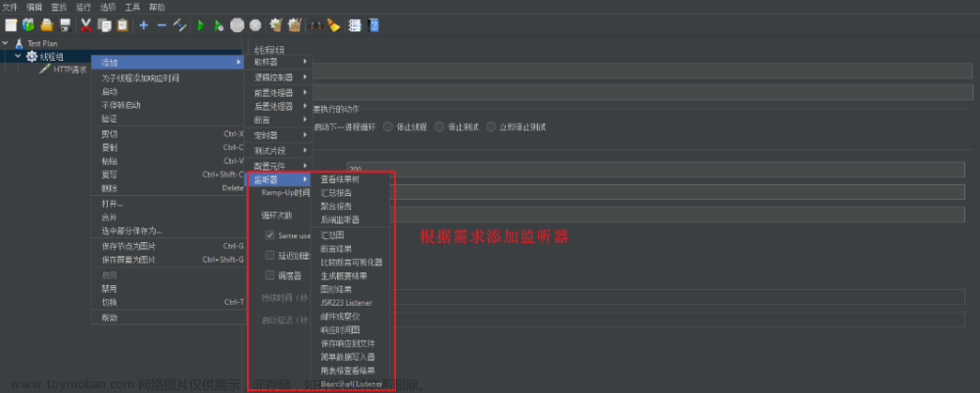Collapse the 线程组 tree node chevron
The width and height of the screenshot is (980, 393).
point(18,56)
